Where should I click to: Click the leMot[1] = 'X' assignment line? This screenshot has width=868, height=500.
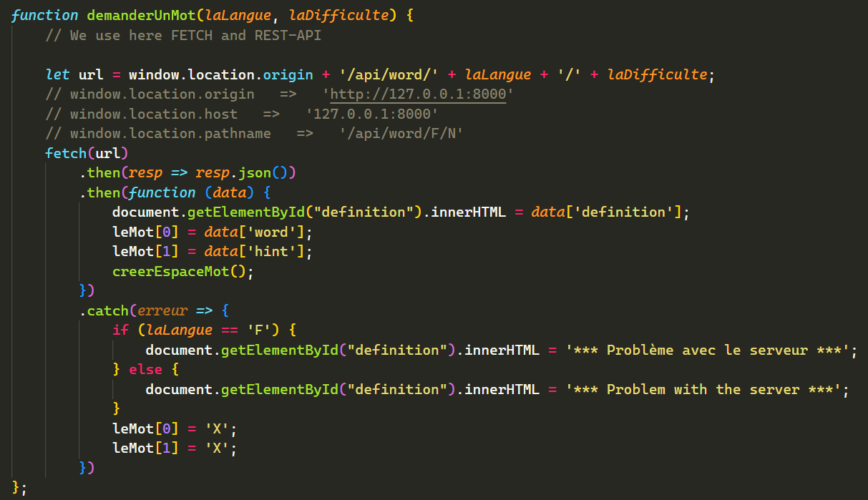[175, 448]
